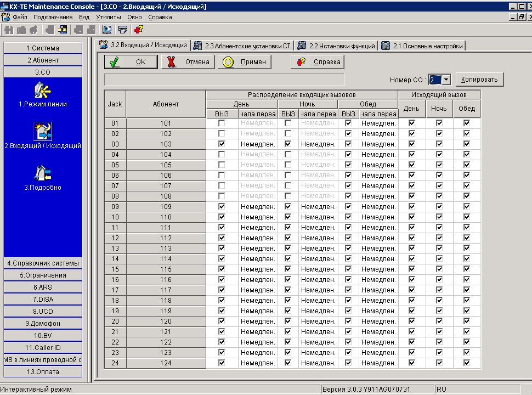Click the yellow circle icon on Примен. button
This screenshot has width=532, height=395.
pyautogui.click(x=228, y=62)
